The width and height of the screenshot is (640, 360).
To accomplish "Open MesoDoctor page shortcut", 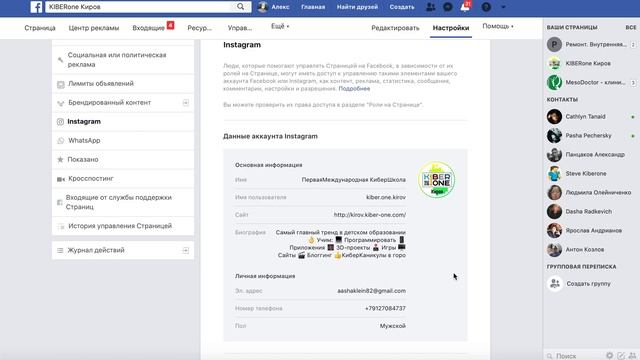I will click(591, 82).
